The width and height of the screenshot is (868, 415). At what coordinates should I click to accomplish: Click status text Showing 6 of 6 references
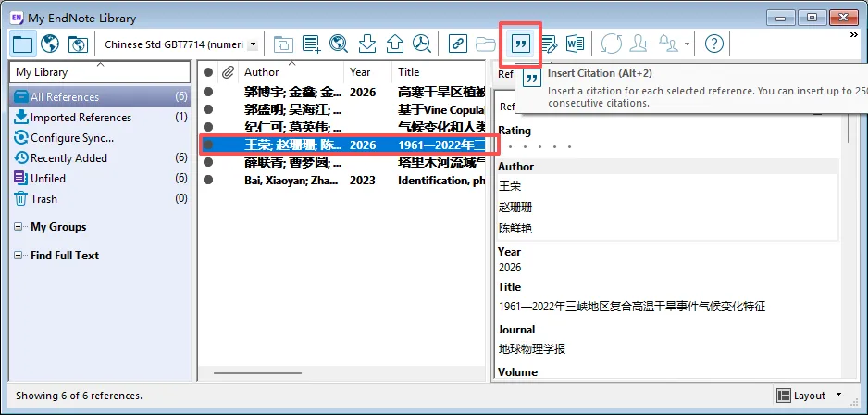(80, 396)
